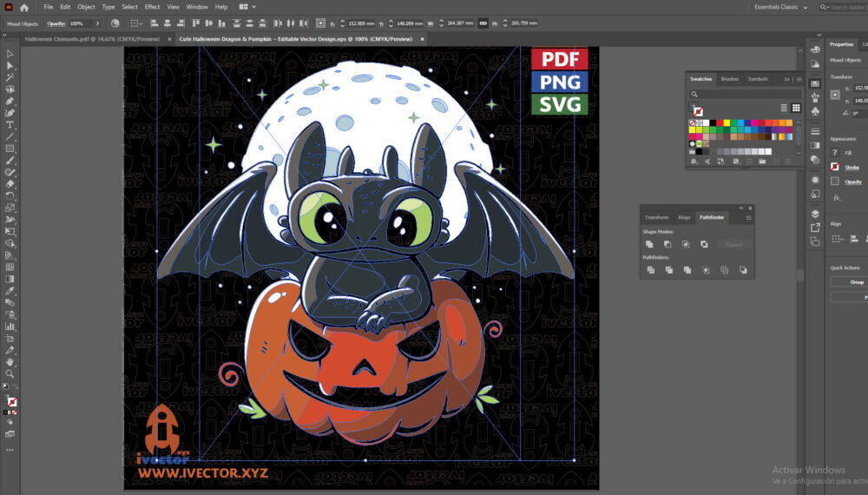Select the Magic Wand tool

pos(10,77)
